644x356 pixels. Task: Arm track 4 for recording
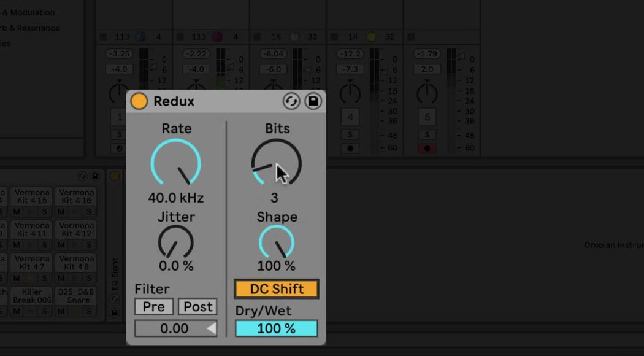(x=350, y=149)
